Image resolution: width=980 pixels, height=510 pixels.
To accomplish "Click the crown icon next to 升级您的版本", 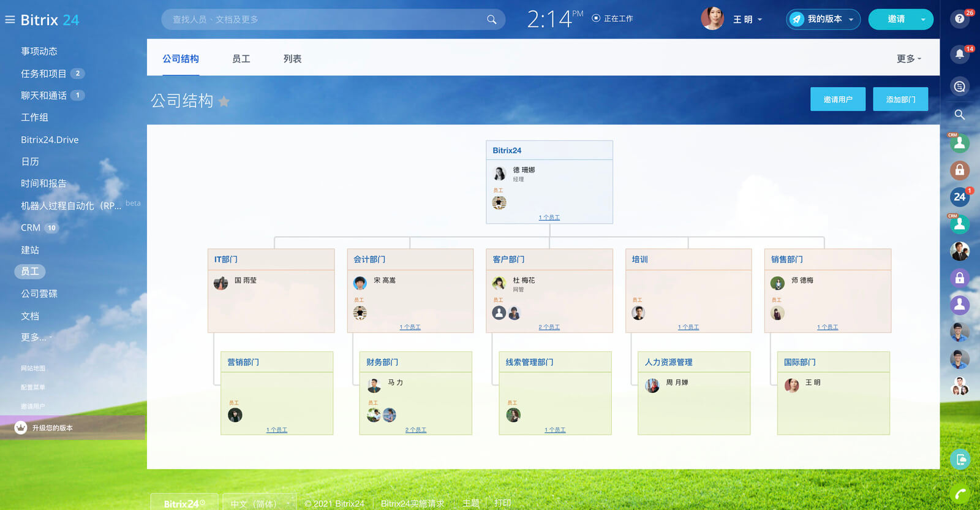I will (x=21, y=428).
